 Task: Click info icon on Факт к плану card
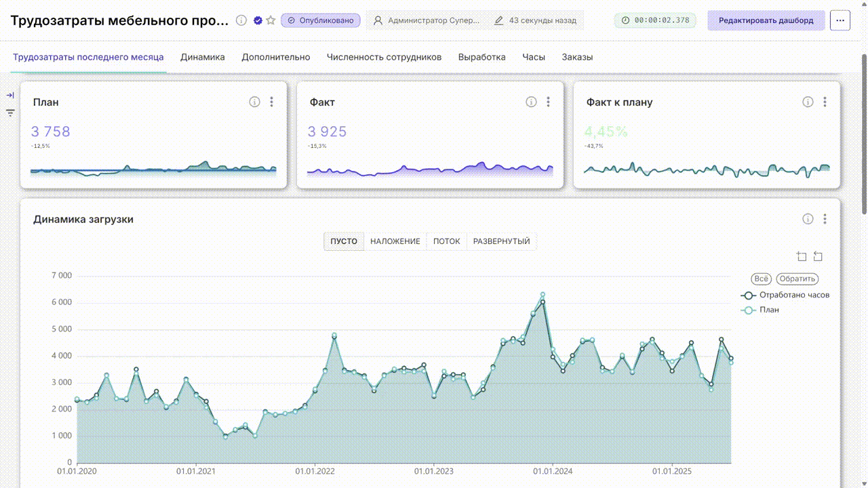[808, 102]
